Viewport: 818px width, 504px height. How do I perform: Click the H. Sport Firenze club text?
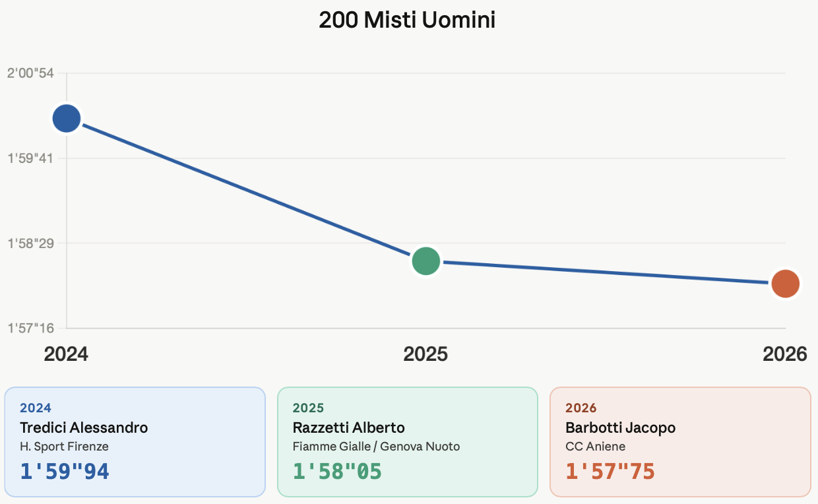tap(64, 447)
